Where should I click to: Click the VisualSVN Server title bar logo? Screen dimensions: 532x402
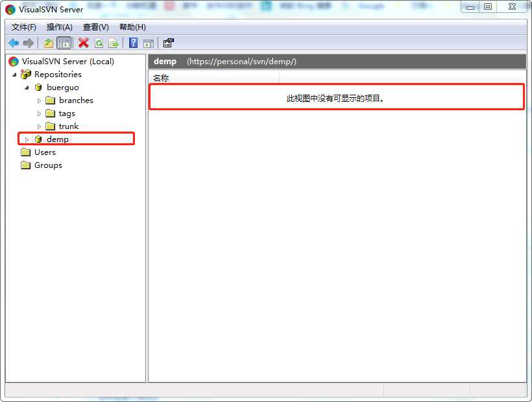[10, 10]
